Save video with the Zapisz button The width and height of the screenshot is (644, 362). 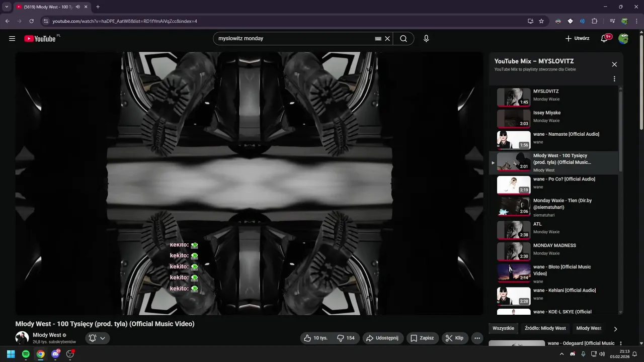coord(422,338)
